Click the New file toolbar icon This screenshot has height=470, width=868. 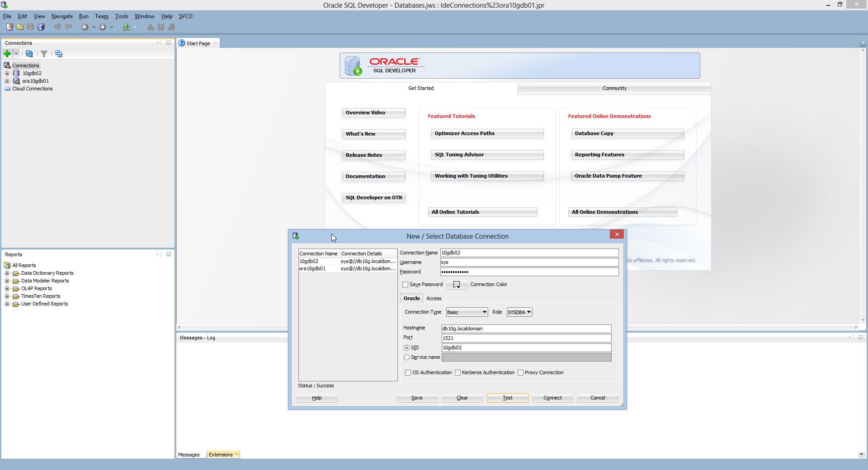(9, 27)
